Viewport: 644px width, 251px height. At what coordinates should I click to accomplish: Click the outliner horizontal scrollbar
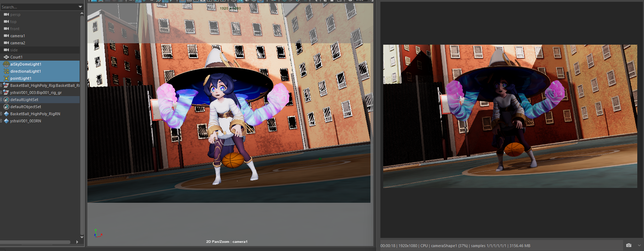[35, 242]
